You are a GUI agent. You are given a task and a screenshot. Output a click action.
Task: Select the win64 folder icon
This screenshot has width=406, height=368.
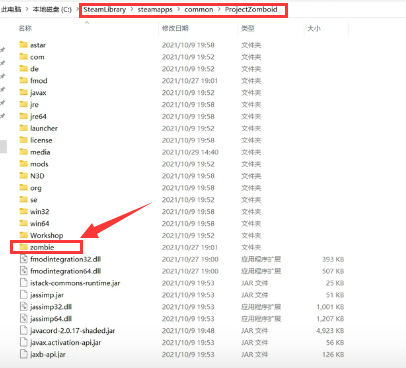point(23,223)
